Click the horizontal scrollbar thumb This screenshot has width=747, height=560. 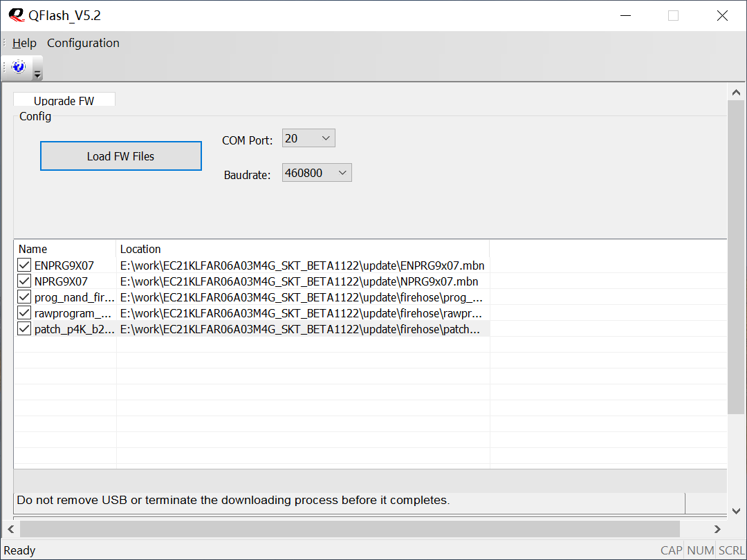click(350, 529)
